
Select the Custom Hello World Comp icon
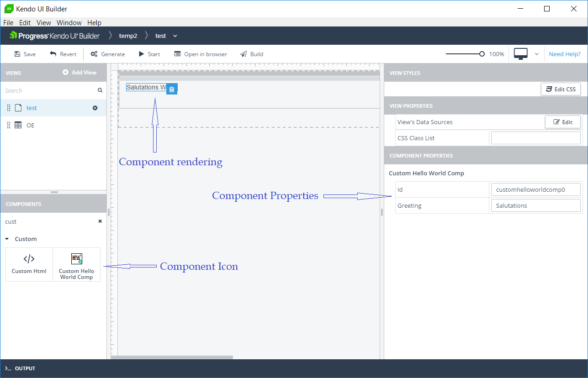pyautogui.click(x=77, y=259)
